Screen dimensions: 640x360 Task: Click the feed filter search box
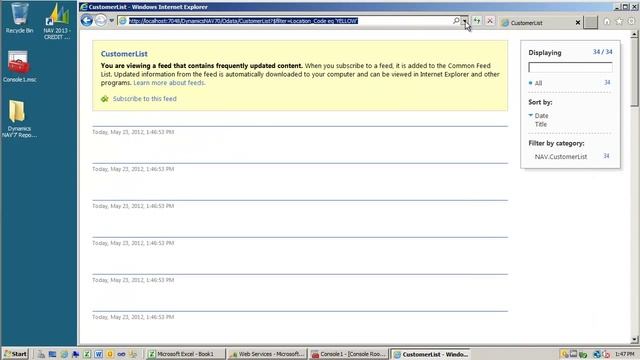point(570,67)
